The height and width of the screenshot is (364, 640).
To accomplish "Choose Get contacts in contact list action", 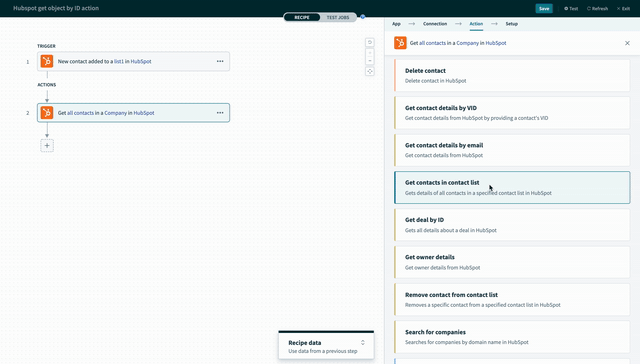I will point(512,187).
